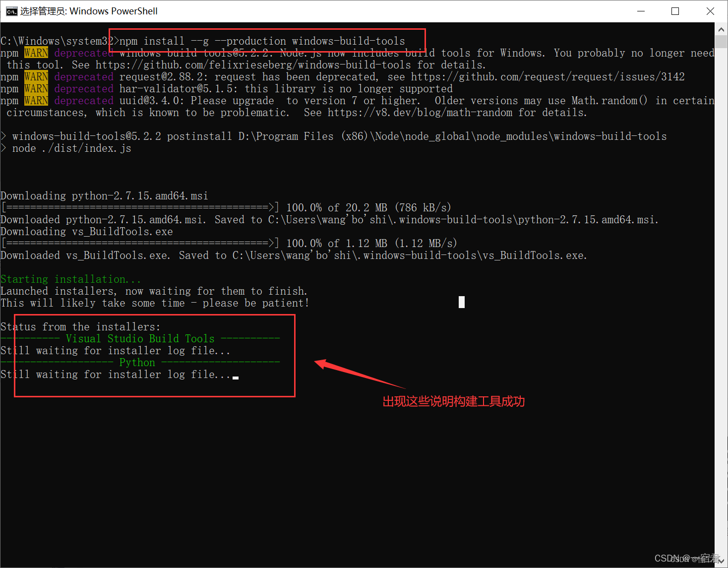
Task: Click the 'Visual Studio Build Tools' heading
Action: point(140,339)
